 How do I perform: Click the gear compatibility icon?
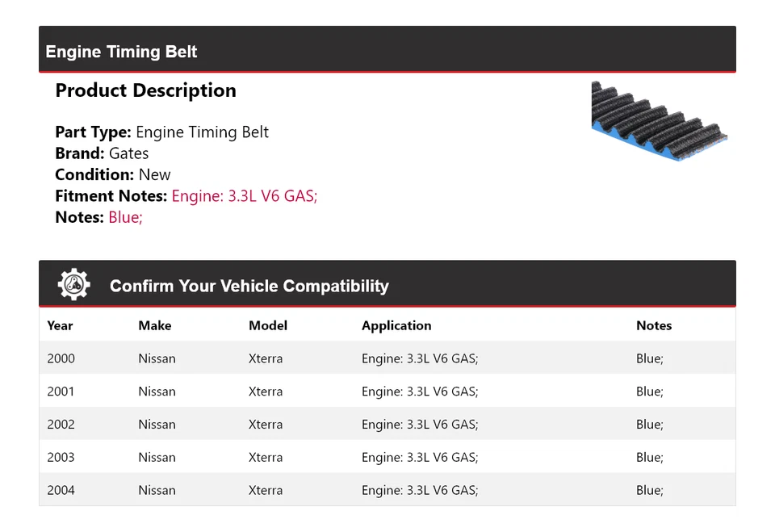tap(74, 285)
